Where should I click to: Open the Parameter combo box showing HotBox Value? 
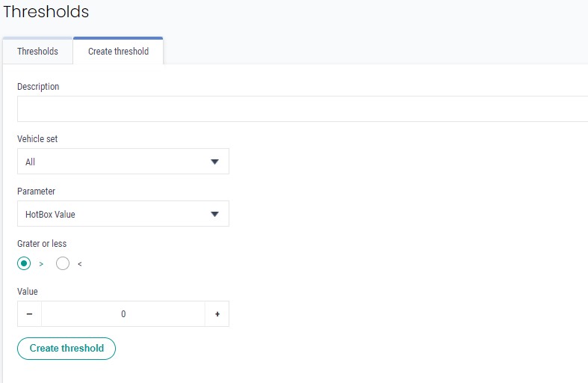[112, 214]
